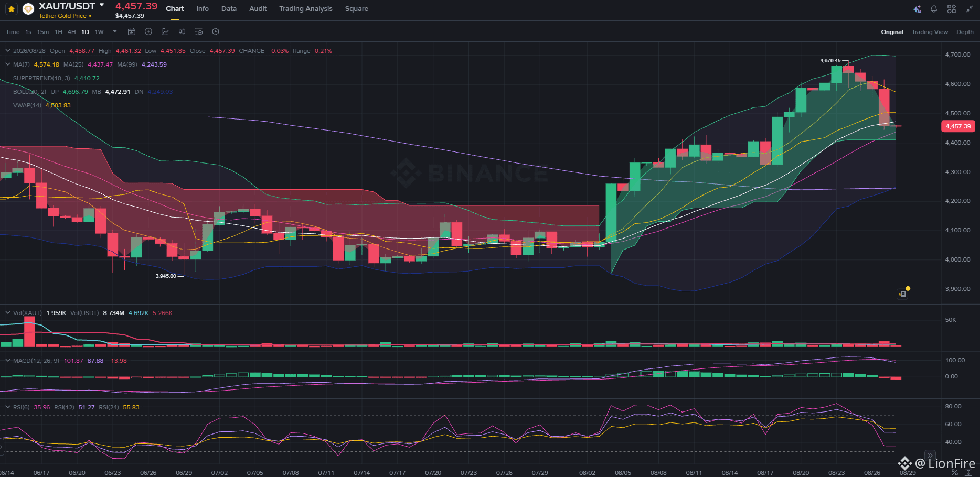Click the MA(25) indicator label

[x=73, y=64]
